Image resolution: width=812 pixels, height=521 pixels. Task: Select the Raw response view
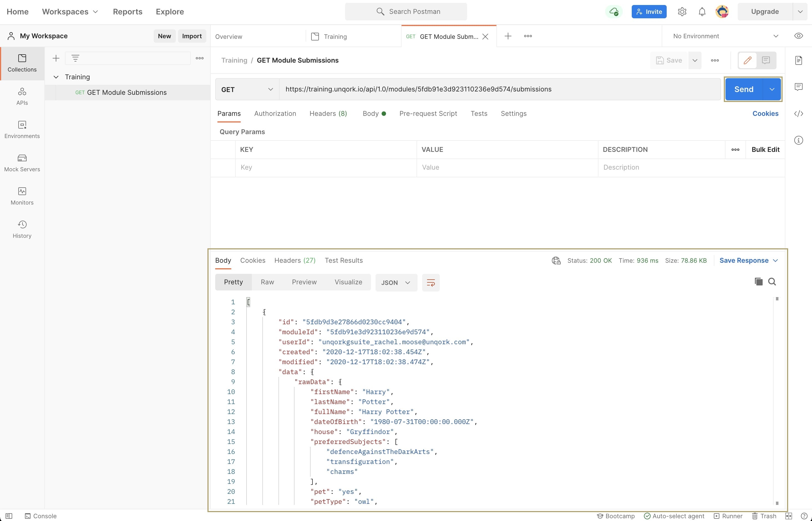pos(267,282)
